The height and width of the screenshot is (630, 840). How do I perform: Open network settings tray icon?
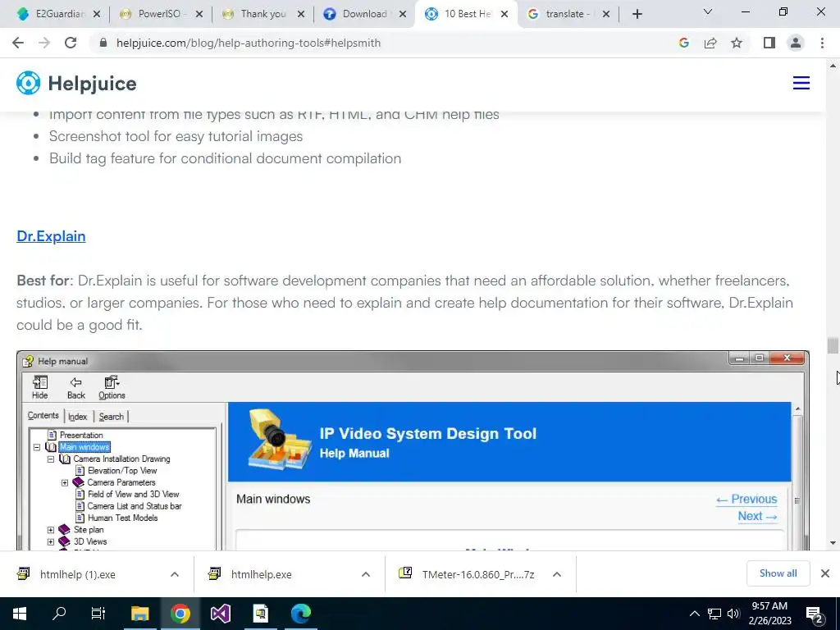(714, 614)
